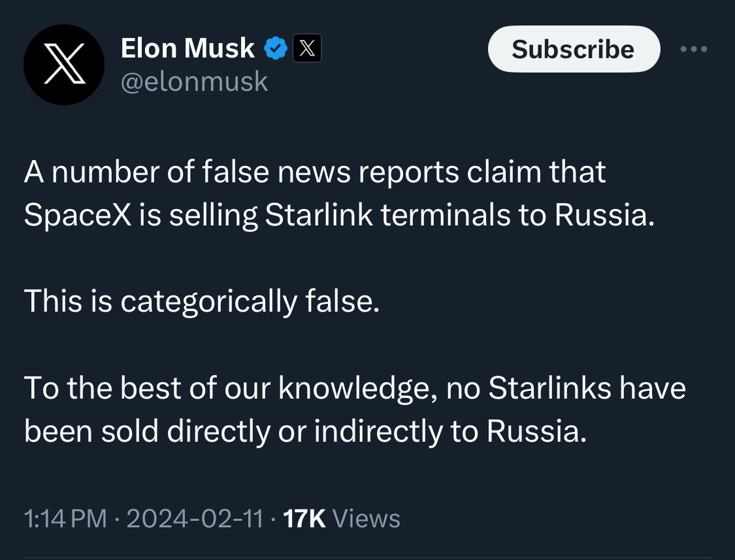735x560 pixels.
Task: Subscribe to Elon Musk's account
Action: point(574,49)
